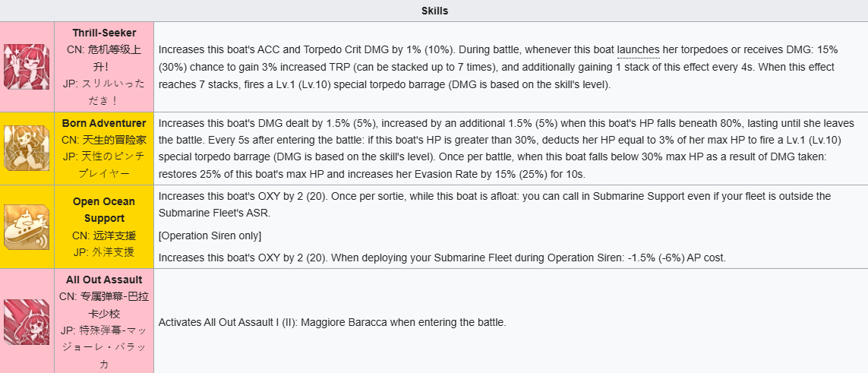Click the "[Operation Siren only]" note
Screen dimensions: 868x373
tap(210, 235)
